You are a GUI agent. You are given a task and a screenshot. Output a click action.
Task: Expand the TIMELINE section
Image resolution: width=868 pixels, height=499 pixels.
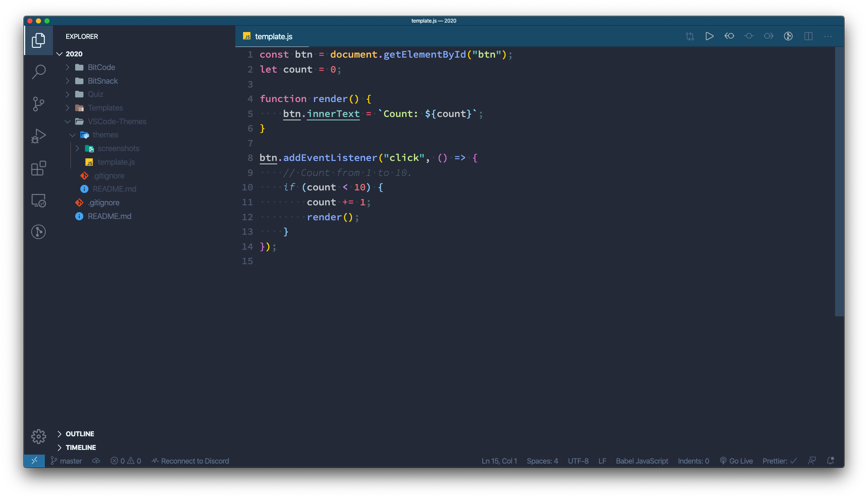(80, 447)
